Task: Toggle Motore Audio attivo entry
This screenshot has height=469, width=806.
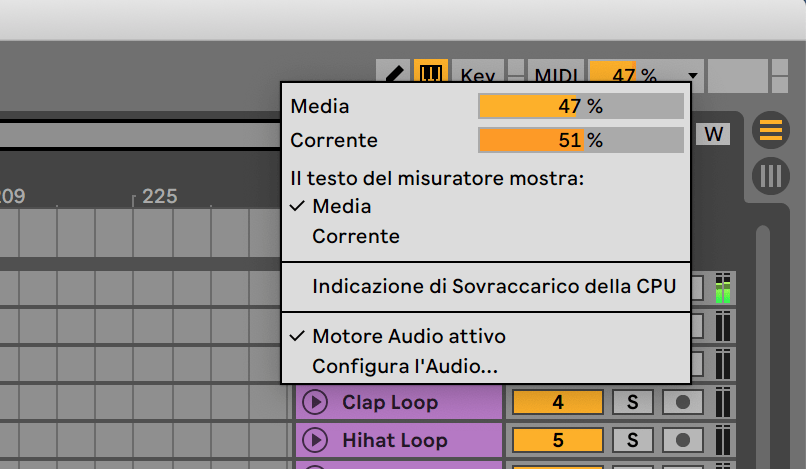Action: pos(408,336)
